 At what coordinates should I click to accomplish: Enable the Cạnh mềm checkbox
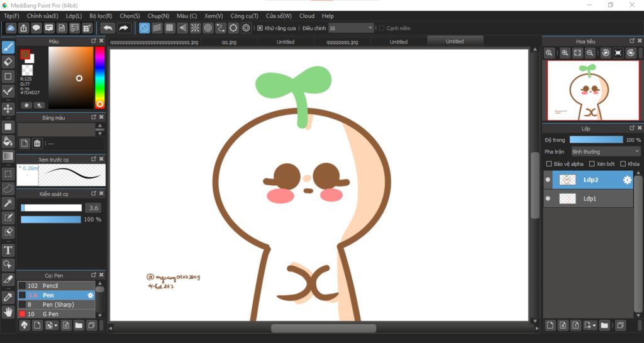(x=382, y=28)
